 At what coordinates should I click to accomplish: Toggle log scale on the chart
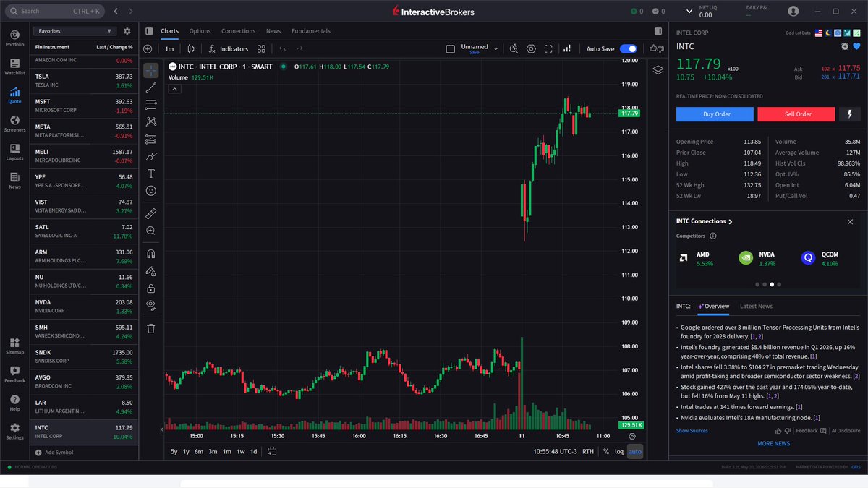(x=619, y=452)
